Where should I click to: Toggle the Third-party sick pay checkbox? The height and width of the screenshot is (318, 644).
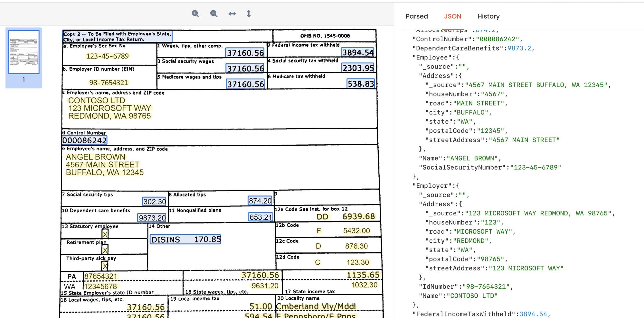pyautogui.click(x=105, y=266)
